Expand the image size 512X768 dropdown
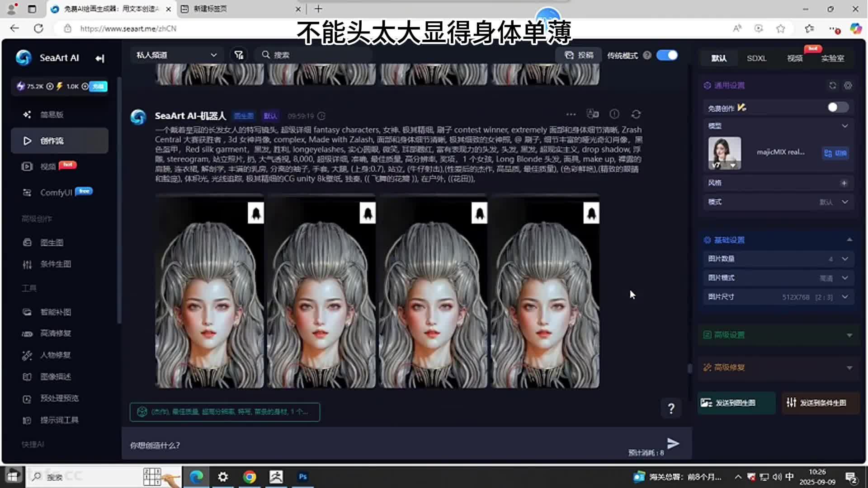 (x=844, y=297)
